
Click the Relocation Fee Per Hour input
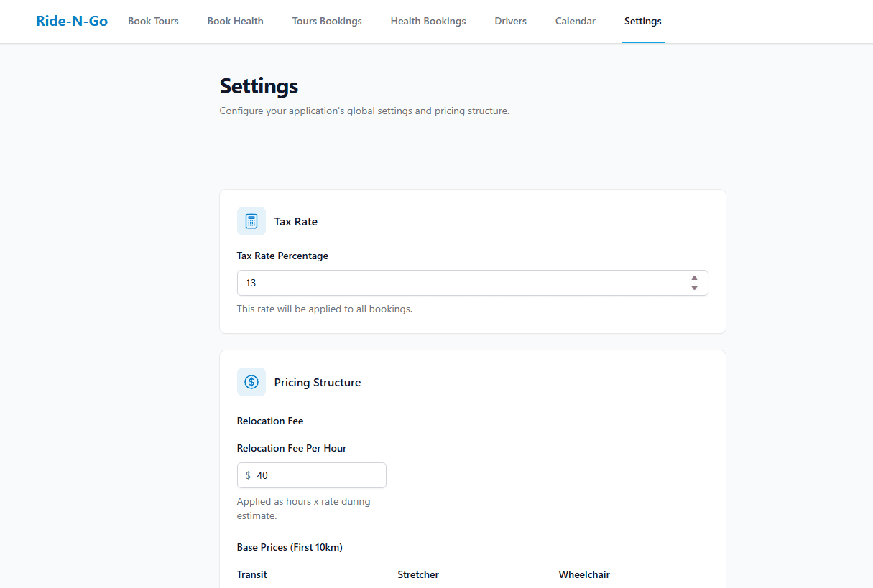coord(312,475)
